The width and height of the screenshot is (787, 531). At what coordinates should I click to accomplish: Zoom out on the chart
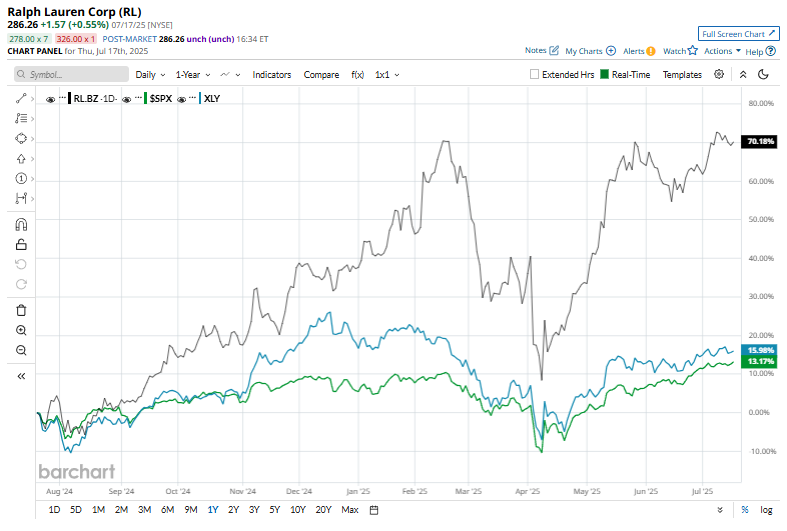[x=21, y=350]
